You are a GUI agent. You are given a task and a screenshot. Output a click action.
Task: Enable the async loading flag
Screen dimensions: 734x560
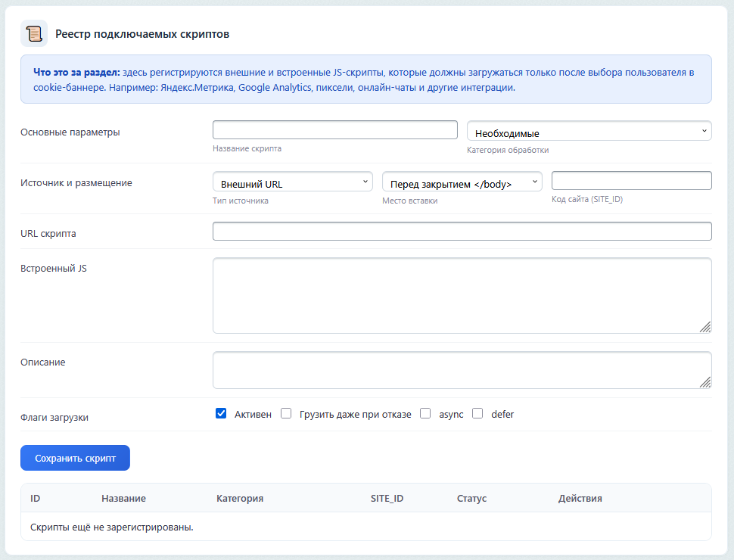(425, 413)
